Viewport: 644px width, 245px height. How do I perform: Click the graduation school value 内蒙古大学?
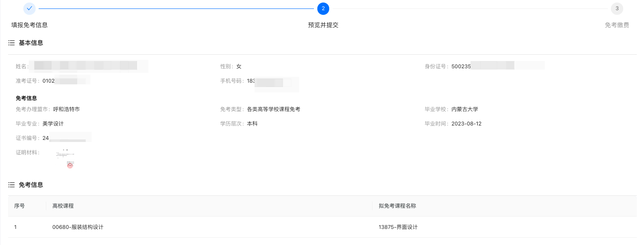465,109
